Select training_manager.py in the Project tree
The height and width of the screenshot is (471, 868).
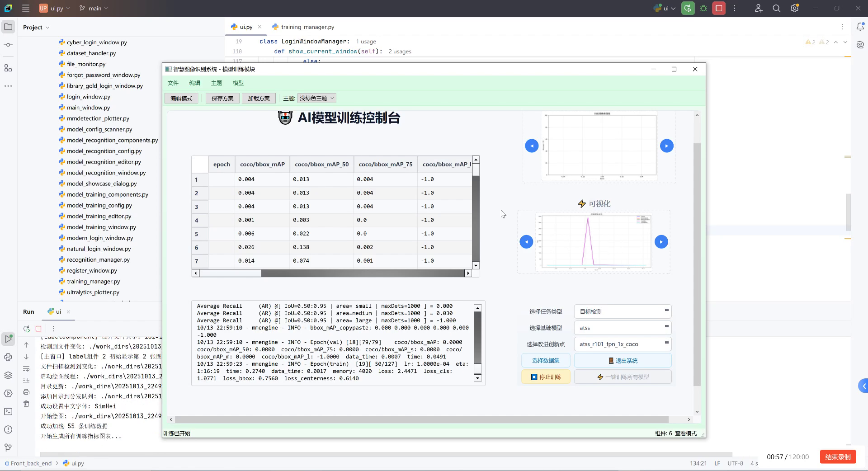[93, 281]
